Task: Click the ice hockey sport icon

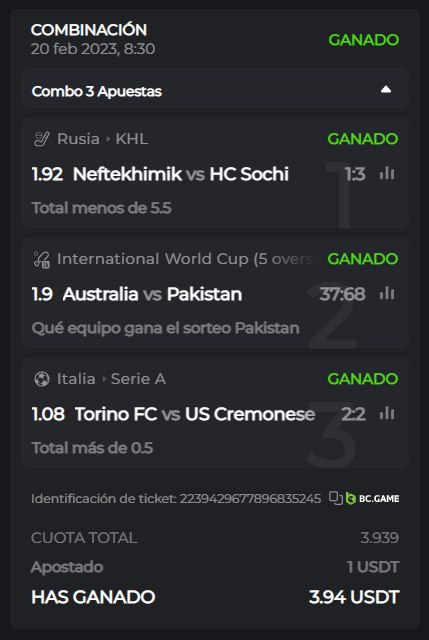Action: pyautogui.click(x=41, y=139)
